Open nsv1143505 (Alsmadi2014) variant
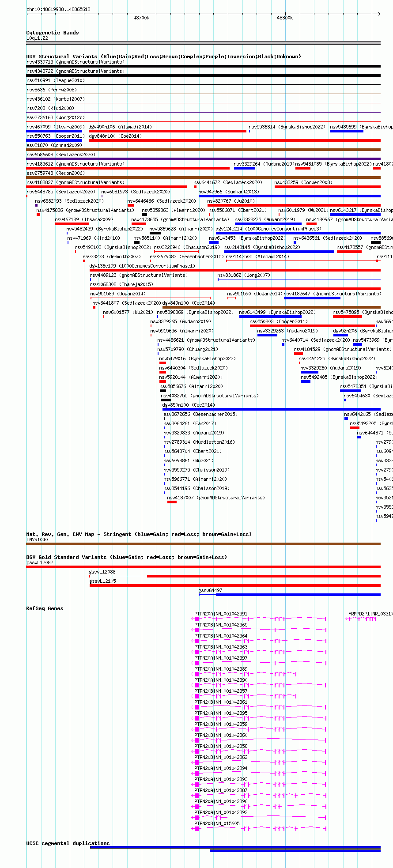This screenshot has width=393, height=868. click(257, 257)
